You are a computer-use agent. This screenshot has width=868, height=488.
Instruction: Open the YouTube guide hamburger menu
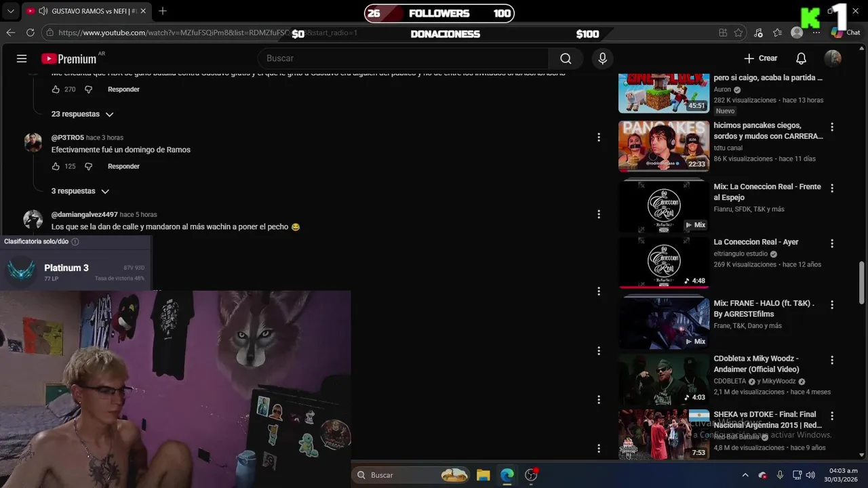(22, 58)
